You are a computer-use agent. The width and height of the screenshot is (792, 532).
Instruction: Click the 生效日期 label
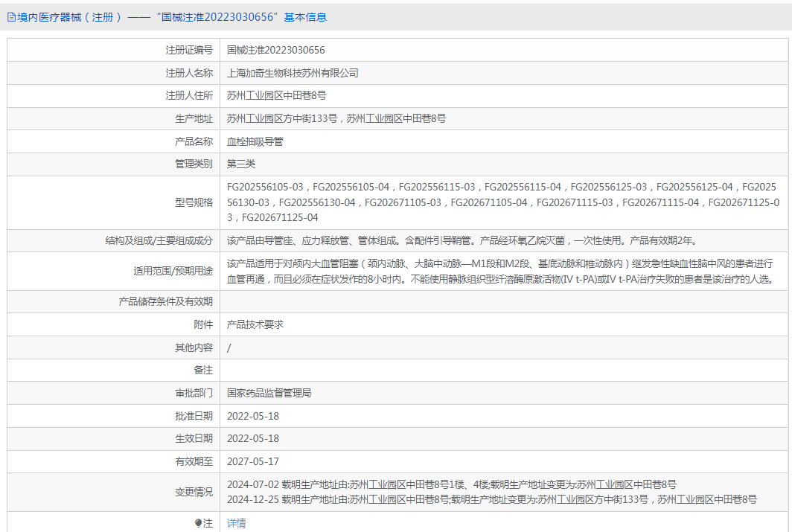[x=194, y=439]
